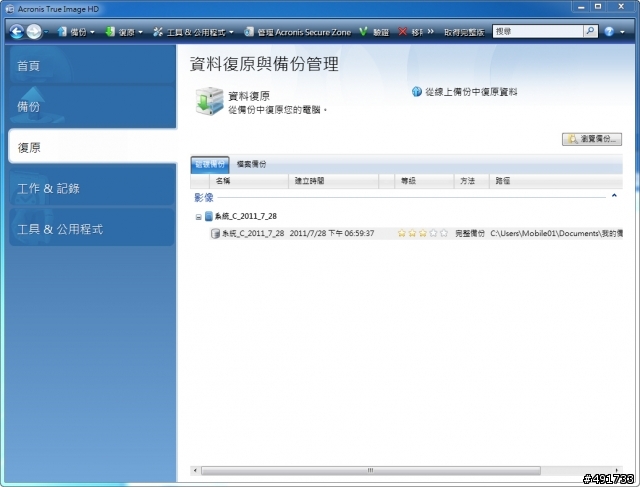Collapse the 系統_C_2011_7_28 tree node
This screenshot has height=487, width=640.
pos(198,217)
